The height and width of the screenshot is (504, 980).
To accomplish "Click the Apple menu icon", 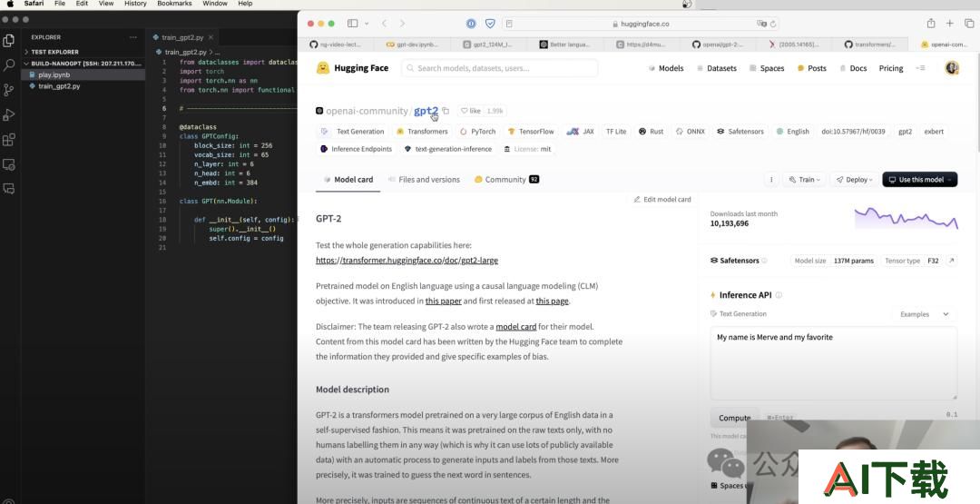I will coord(10,4).
